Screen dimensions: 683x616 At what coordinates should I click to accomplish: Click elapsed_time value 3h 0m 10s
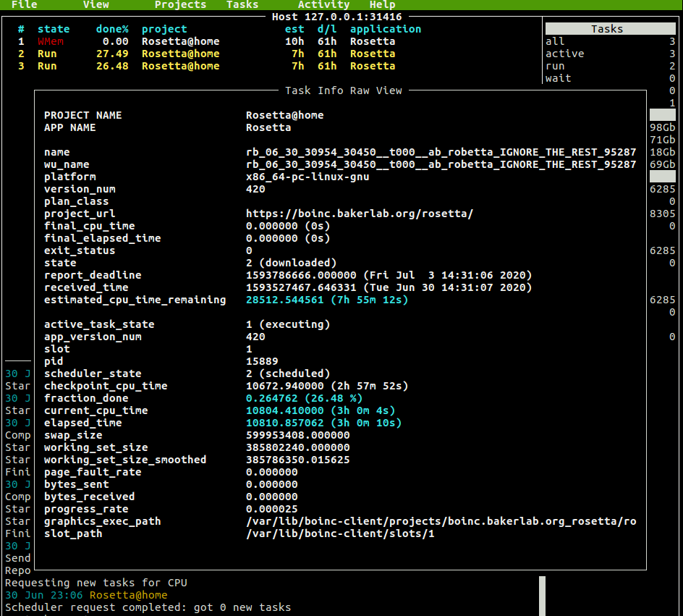[323, 423]
